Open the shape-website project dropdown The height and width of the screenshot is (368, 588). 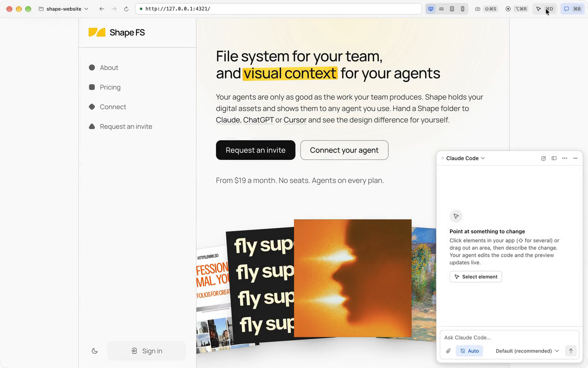pyautogui.click(x=64, y=9)
